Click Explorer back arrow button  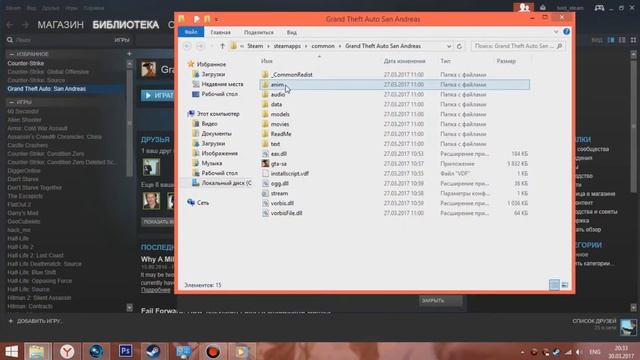[x=187, y=46]
